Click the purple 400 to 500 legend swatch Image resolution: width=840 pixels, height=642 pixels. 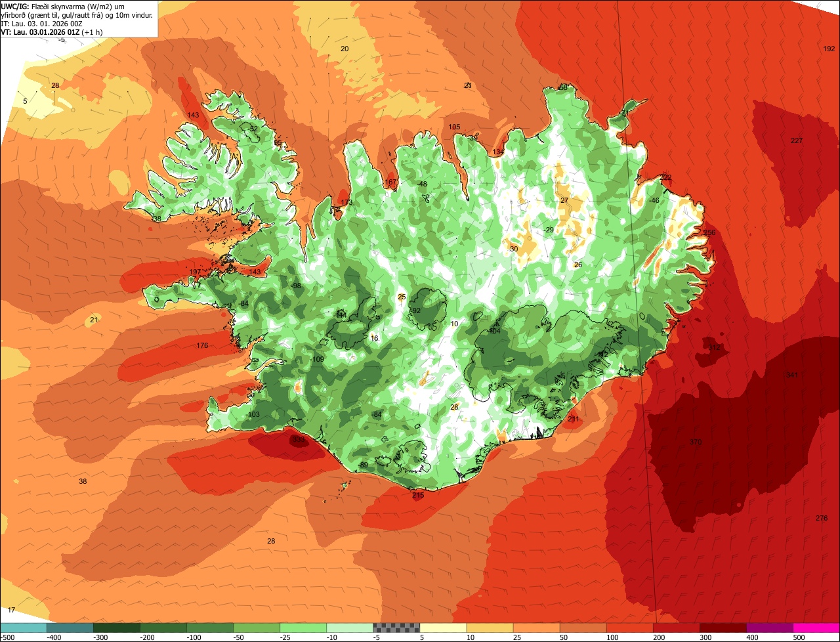[x=770, y=628]
